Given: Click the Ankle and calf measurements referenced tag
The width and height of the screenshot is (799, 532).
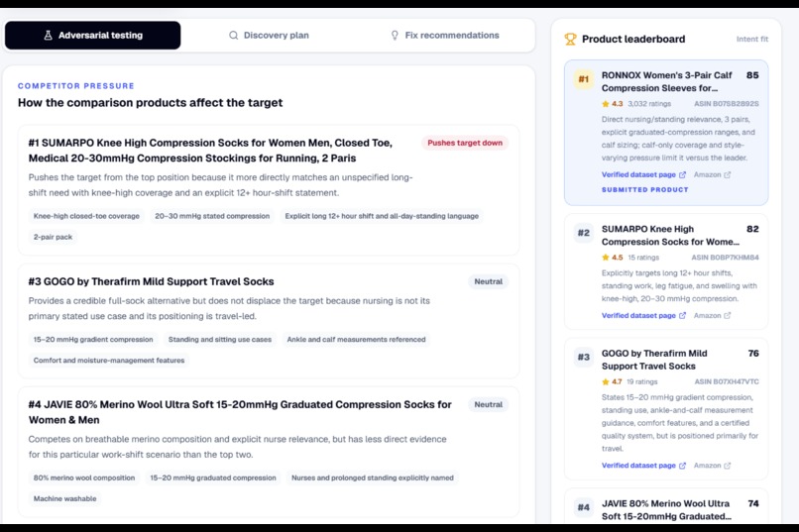Looking at the screenshot, I should tap(356, 340).
